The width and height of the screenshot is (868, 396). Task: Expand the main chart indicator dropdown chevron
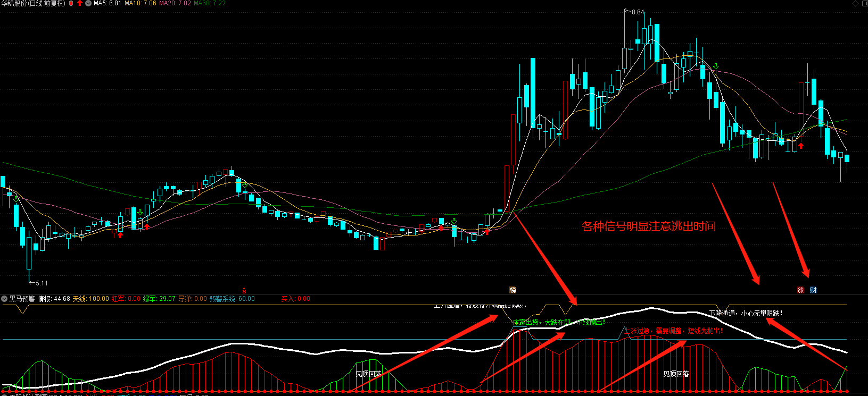pos(88,3)
